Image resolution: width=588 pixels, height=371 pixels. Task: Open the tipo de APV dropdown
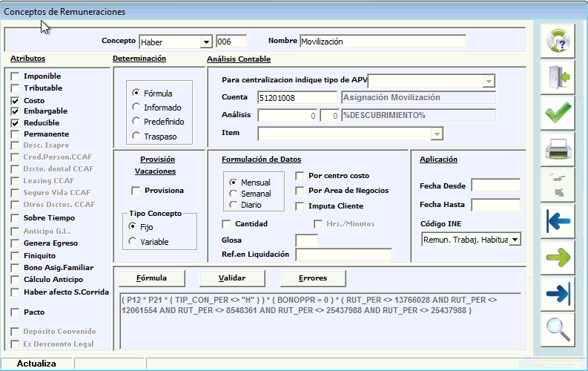click(489, 81)
